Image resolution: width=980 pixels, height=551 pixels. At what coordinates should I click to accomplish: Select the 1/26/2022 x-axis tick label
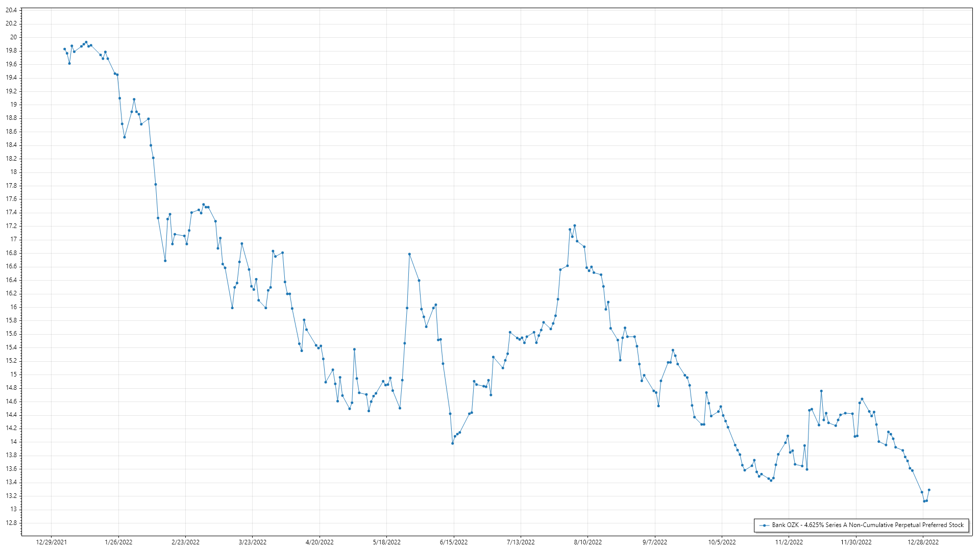point(118,542)
